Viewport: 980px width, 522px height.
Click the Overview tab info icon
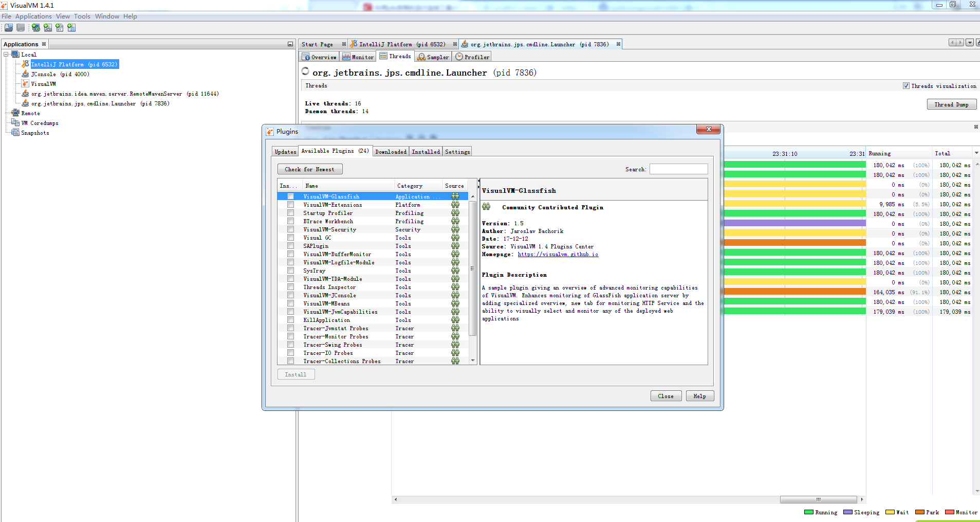pos(306,57)
